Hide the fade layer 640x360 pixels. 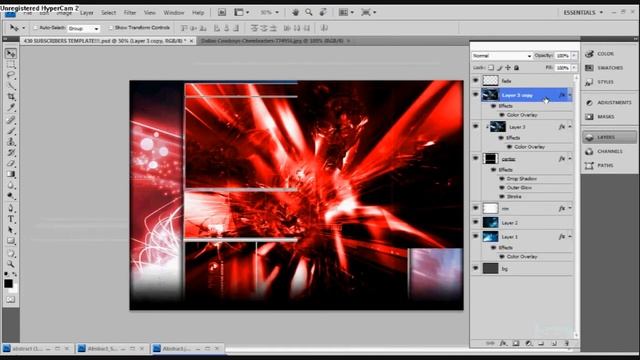pos(476,80)
